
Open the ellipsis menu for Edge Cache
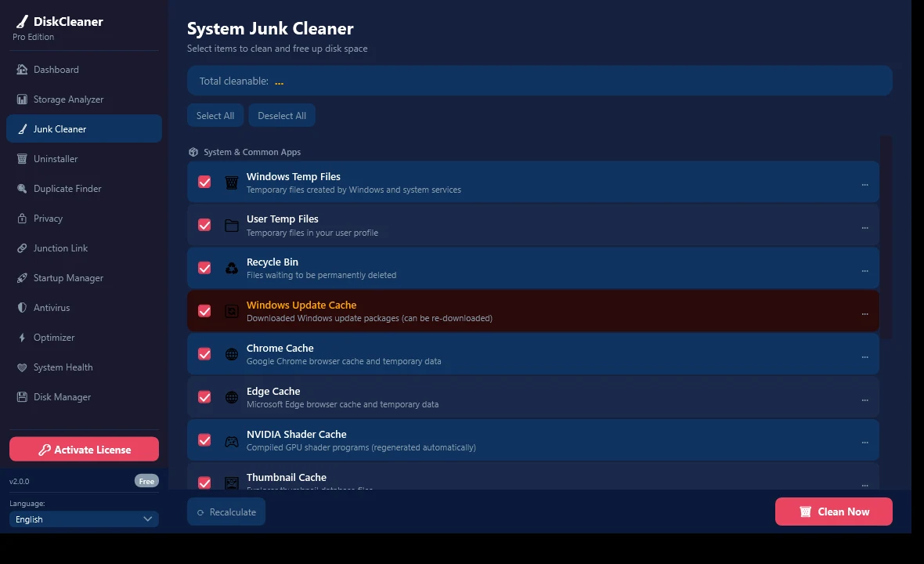coord(864,399)
